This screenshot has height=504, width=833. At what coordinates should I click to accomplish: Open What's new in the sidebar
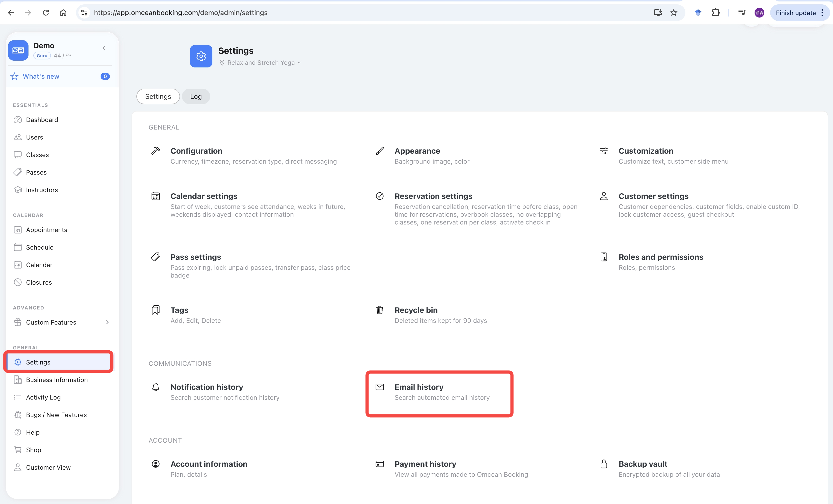pos(41,76)
